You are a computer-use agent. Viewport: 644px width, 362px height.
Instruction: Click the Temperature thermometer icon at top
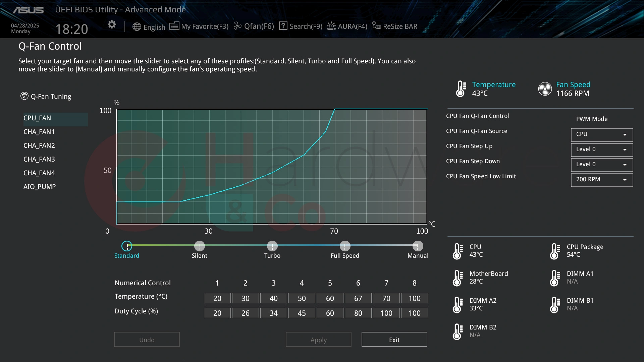[461, 89]
